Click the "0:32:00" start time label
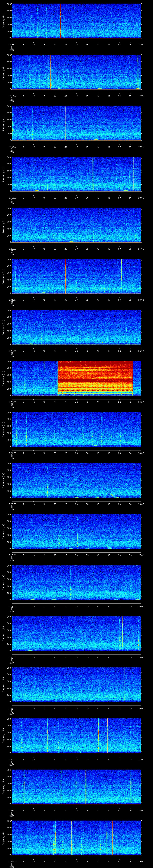 [x=12, y=861]
